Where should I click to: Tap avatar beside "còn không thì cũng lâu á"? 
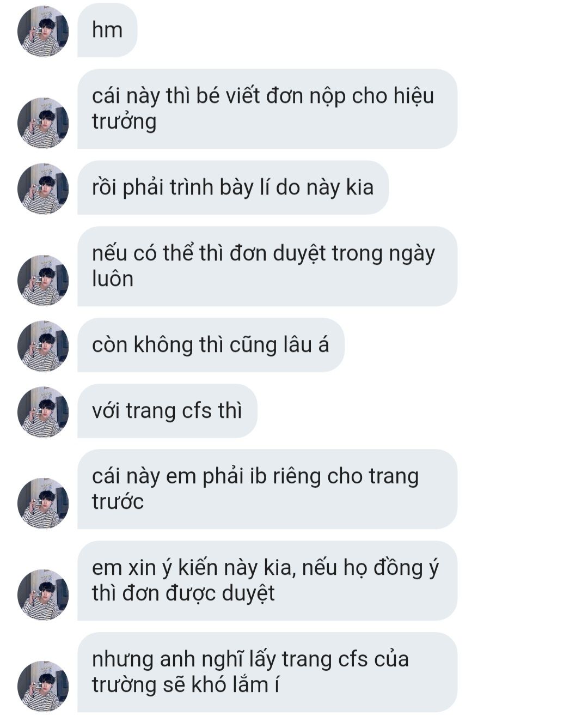43,346
